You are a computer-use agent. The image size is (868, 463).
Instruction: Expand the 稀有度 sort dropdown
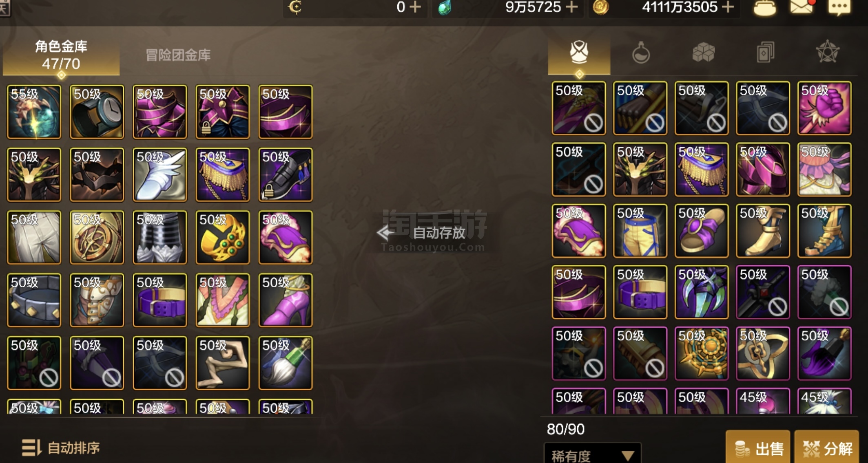(592, 454)
